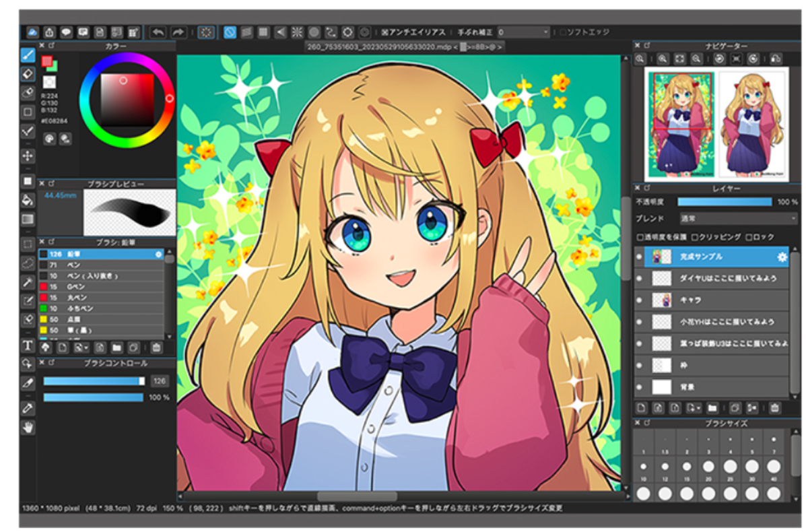
Task: Click the Redo arrow in top toolbar
Action: click(178, 32)
